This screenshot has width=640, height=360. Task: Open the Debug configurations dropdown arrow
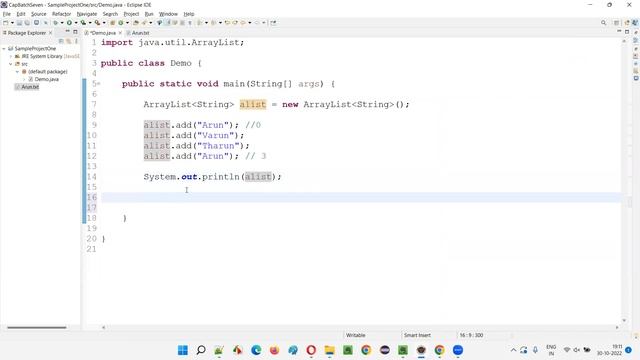62,23
